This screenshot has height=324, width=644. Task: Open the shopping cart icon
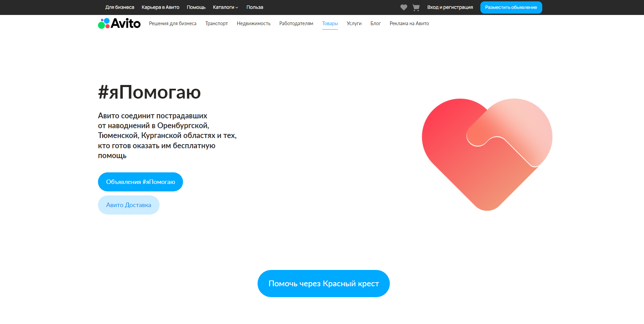[416, 7]
